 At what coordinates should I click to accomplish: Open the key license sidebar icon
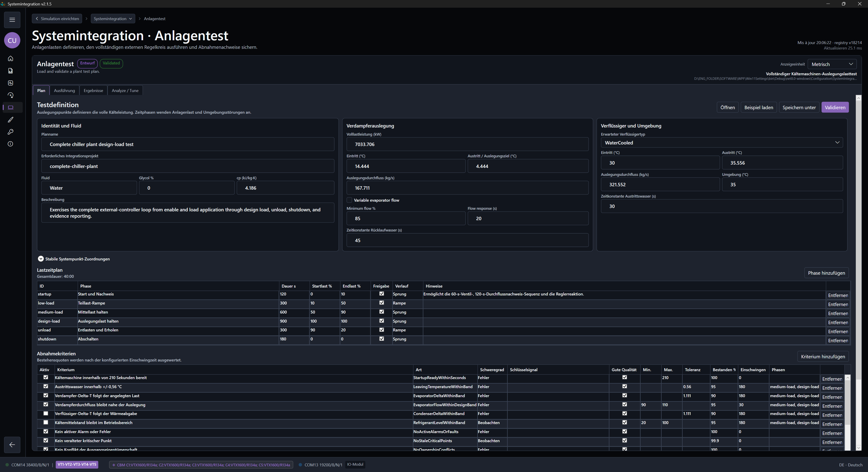coord(10,132)
